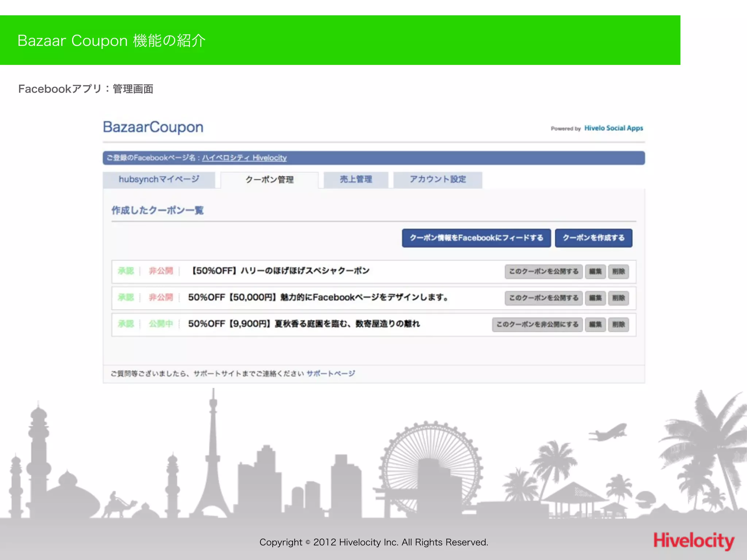
Task: Select the 夏秋香る庭園を臨む coupon title
Action: click(x=304, y=324)
